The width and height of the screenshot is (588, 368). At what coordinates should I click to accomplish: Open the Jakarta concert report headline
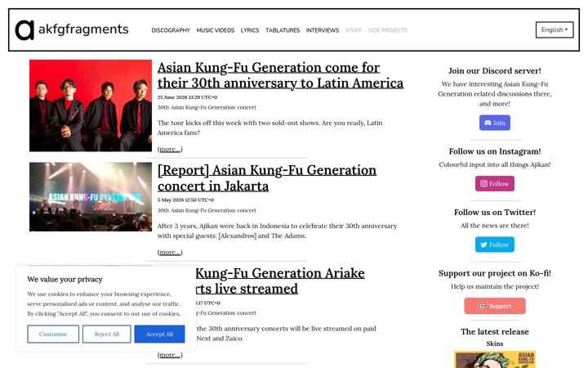tap(266, 178)
